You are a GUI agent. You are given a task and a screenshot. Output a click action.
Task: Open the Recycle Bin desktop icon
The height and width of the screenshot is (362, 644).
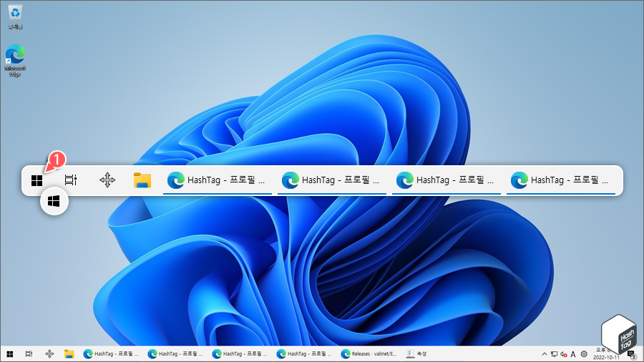point(15,17)
